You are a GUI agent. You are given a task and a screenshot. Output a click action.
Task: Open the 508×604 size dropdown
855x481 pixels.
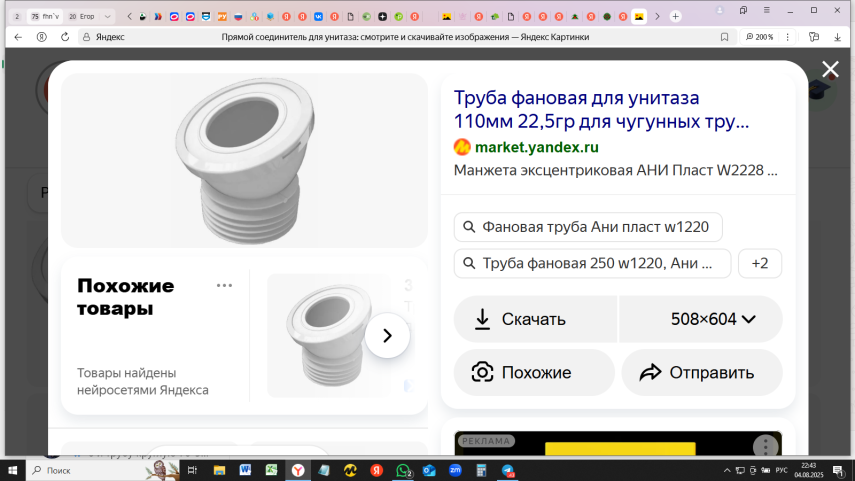[x=712, y=319]
